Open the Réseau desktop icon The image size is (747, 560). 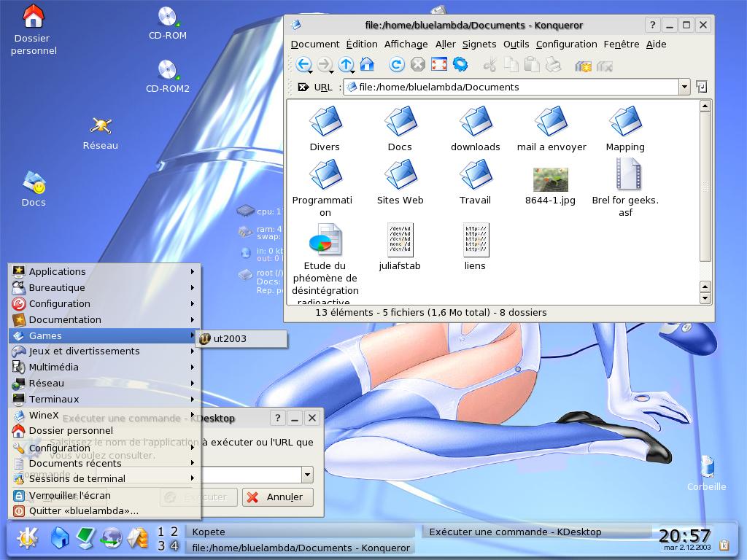point(101,133)
